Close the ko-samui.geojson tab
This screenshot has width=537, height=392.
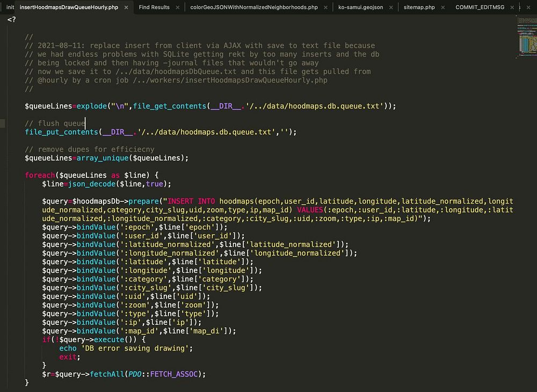[391, 8]
